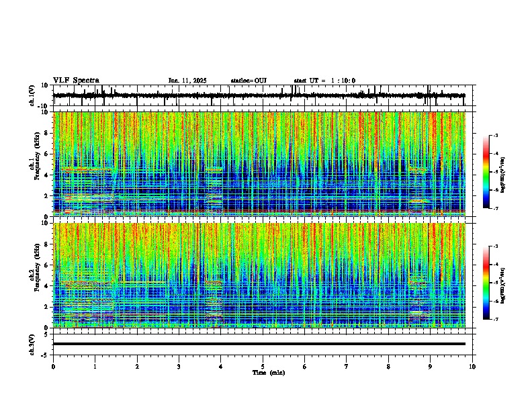Click the ch.1 color scale log(PSD) label
Viewport: 532px width, 411px height.
coord(503,175)
